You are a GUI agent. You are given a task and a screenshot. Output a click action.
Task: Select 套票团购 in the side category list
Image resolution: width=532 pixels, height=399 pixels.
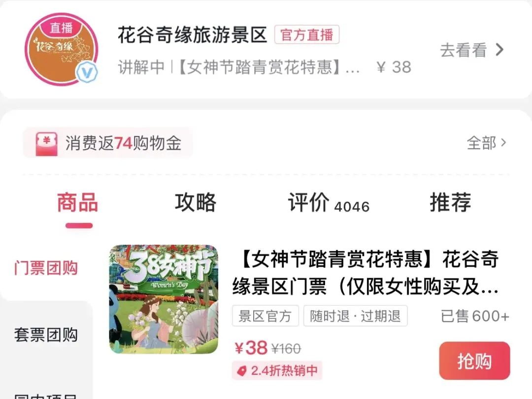click(46, 335)
